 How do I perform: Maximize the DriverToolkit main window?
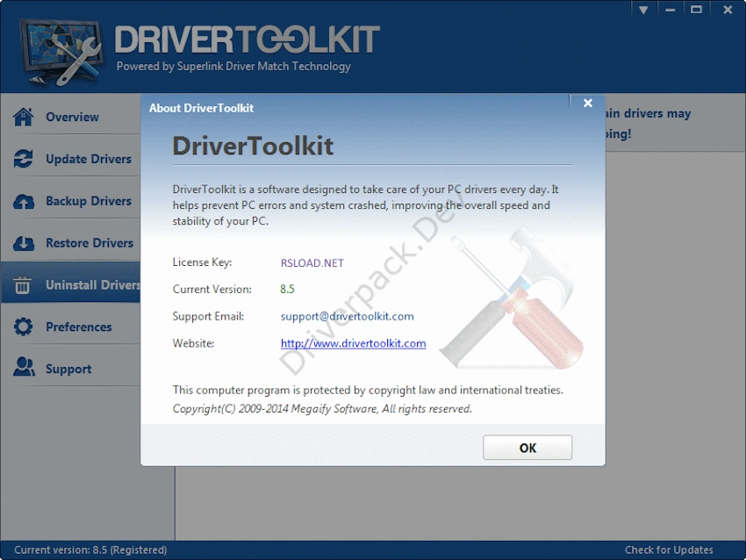point(696,10)
